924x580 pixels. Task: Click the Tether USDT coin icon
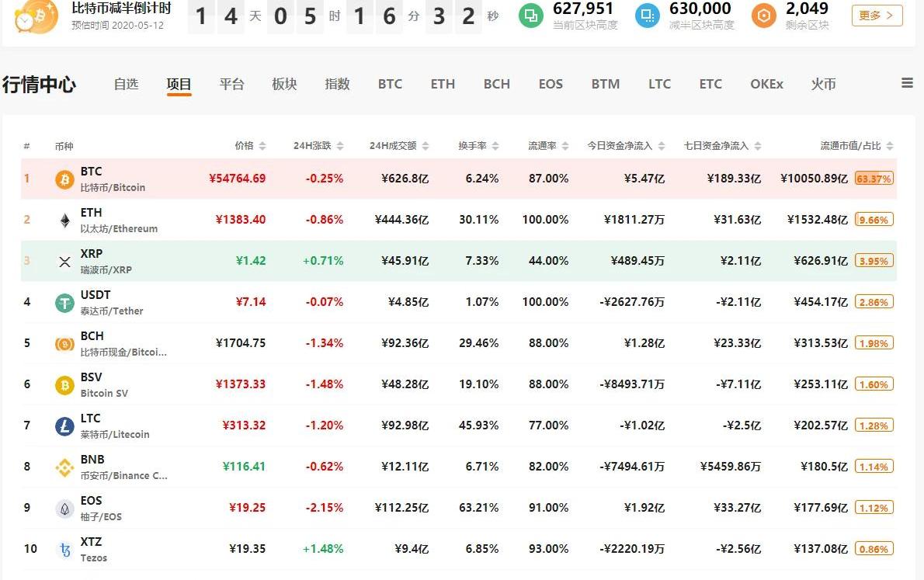tap(64, 303)
